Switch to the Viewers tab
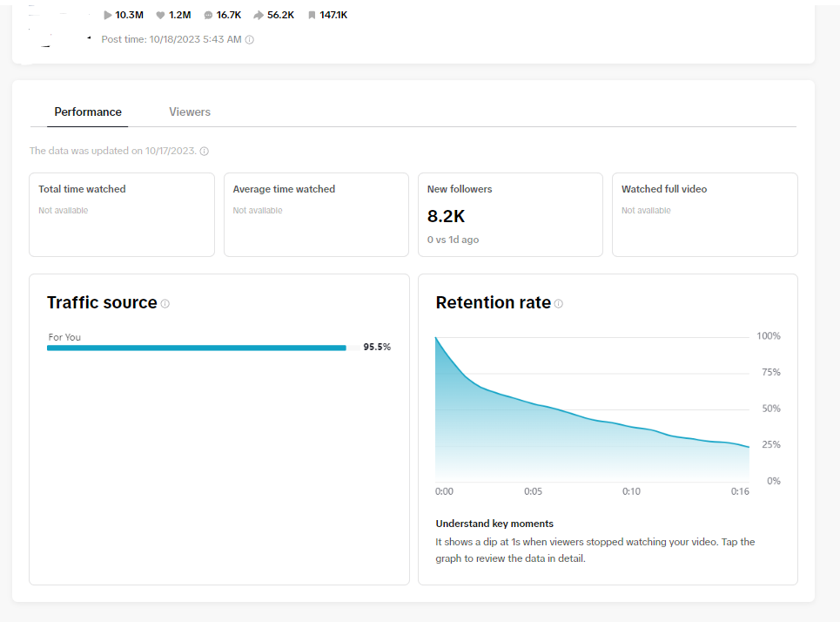 pyautogui.click(x=189, y=112)
